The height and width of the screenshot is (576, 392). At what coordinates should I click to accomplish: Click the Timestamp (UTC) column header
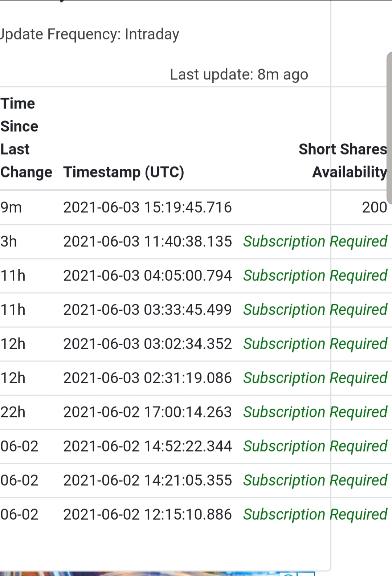pyautogui.click(x=124, y=172)
